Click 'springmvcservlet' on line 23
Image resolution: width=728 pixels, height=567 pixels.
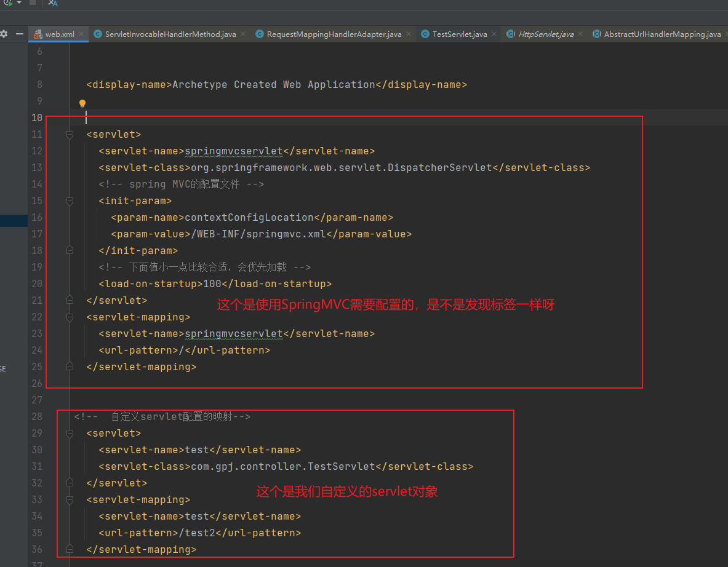[x=233, y=333]
